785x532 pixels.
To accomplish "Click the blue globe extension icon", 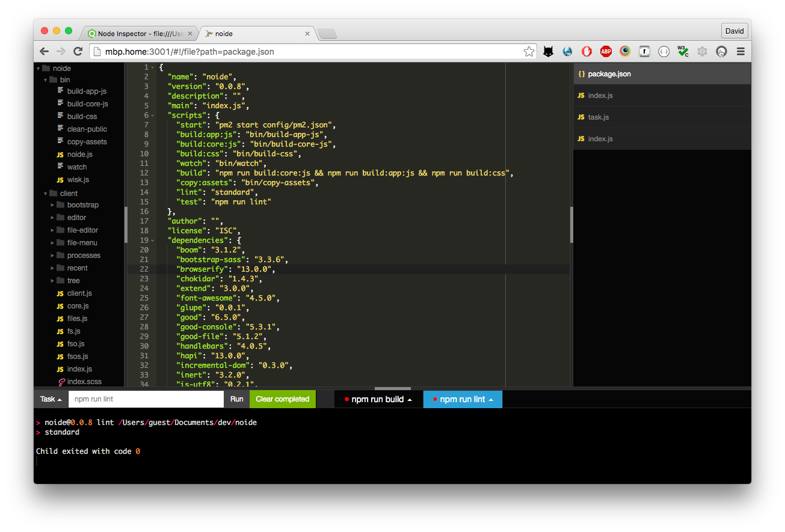I will click(x=567, y=52).
